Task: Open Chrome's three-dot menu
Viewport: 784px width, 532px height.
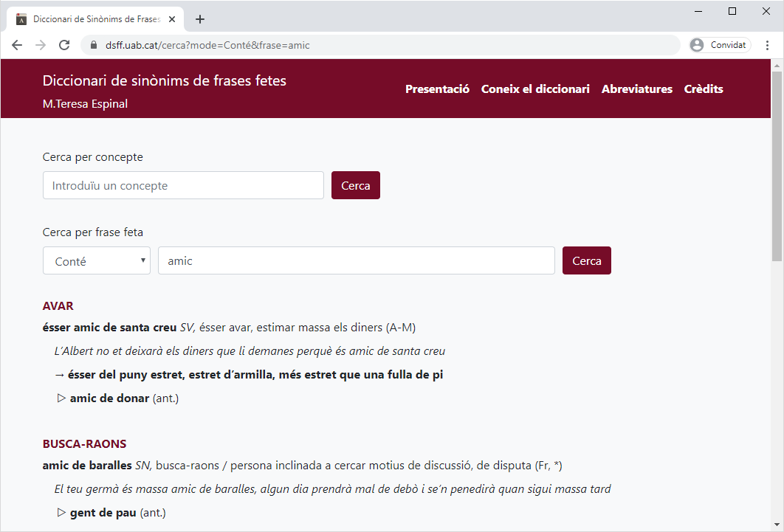Action: coord(768,45)
